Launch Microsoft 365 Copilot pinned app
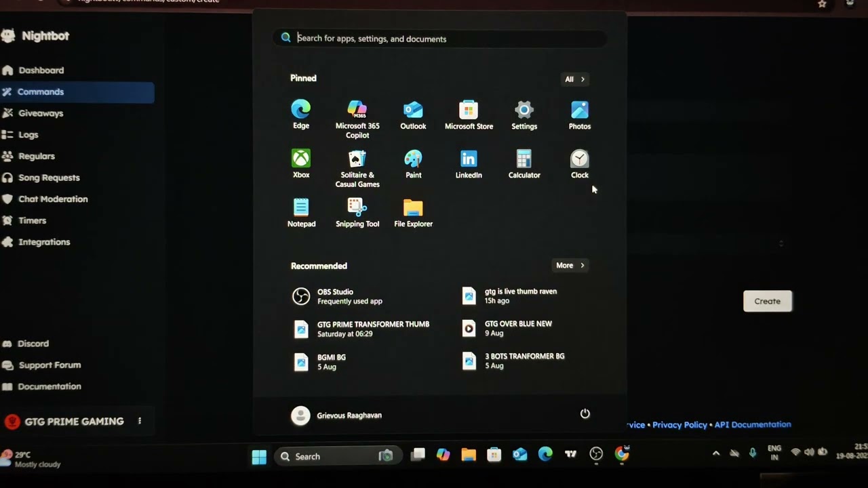This screenshot has width=868, height=488. (357, 119)
